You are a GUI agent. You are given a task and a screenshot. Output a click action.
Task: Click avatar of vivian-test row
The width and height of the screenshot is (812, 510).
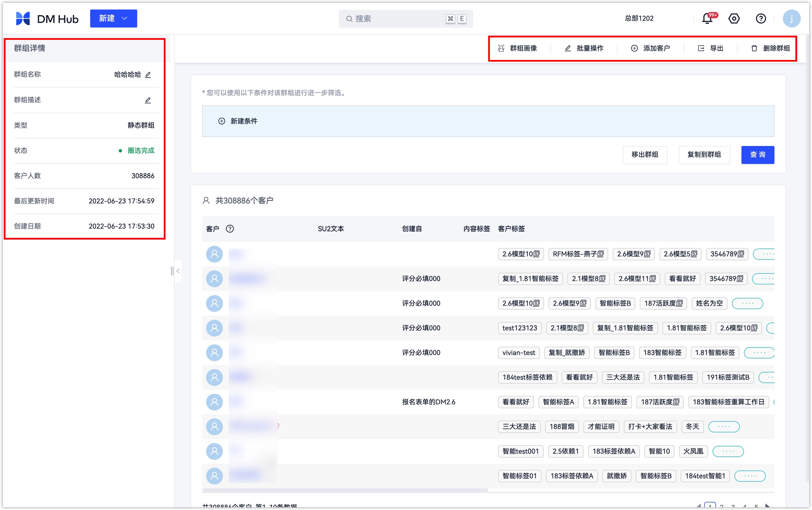tap(214, 353)
